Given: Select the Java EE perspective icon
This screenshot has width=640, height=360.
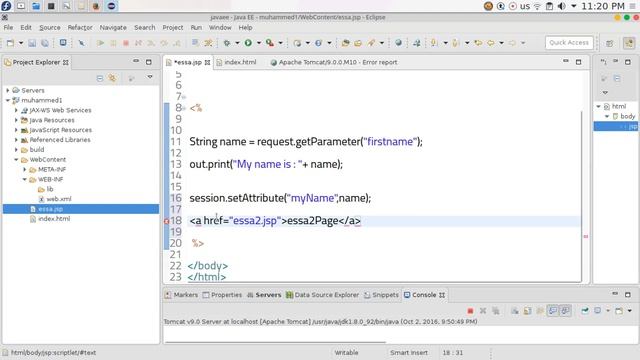Looking at the screenshot, I should (629, 43).
